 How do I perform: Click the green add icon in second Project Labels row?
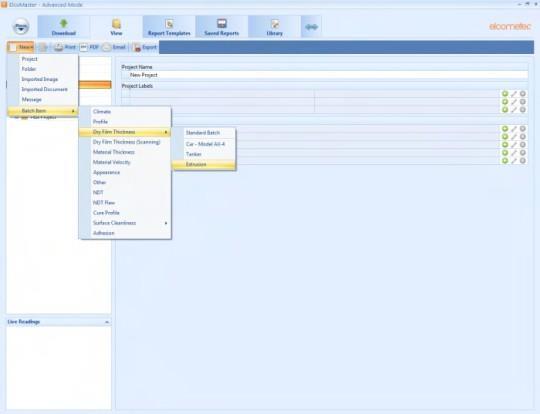505,102
